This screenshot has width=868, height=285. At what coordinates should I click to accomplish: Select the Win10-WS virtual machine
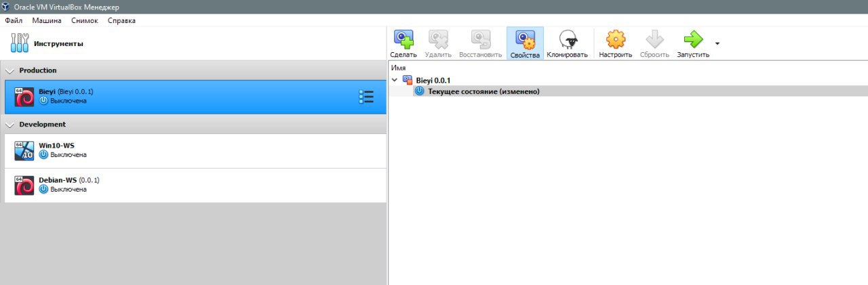click(x=195, y=151)
